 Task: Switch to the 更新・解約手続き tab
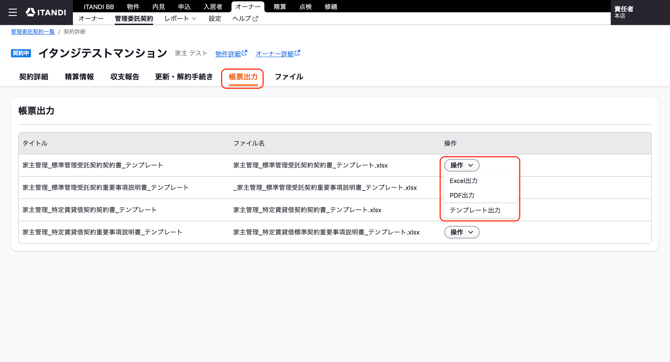(x=184, y=77)
